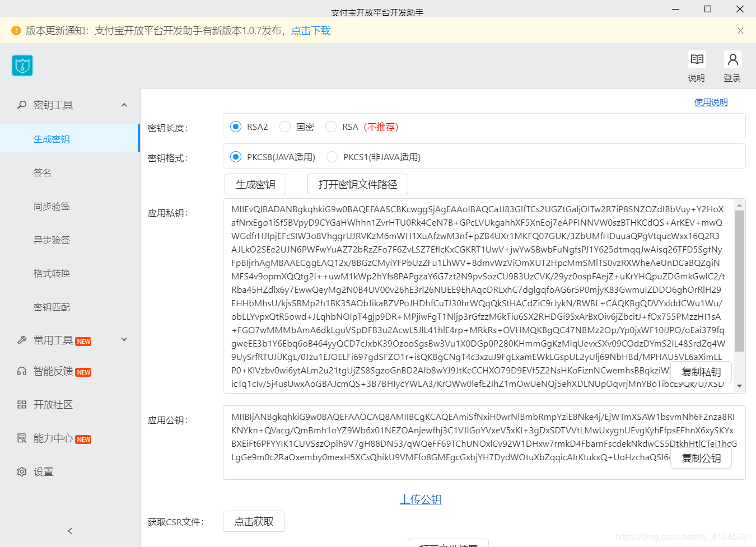Click the 获取CSR文件 label

pyautogui.click(x=176, y=522)
